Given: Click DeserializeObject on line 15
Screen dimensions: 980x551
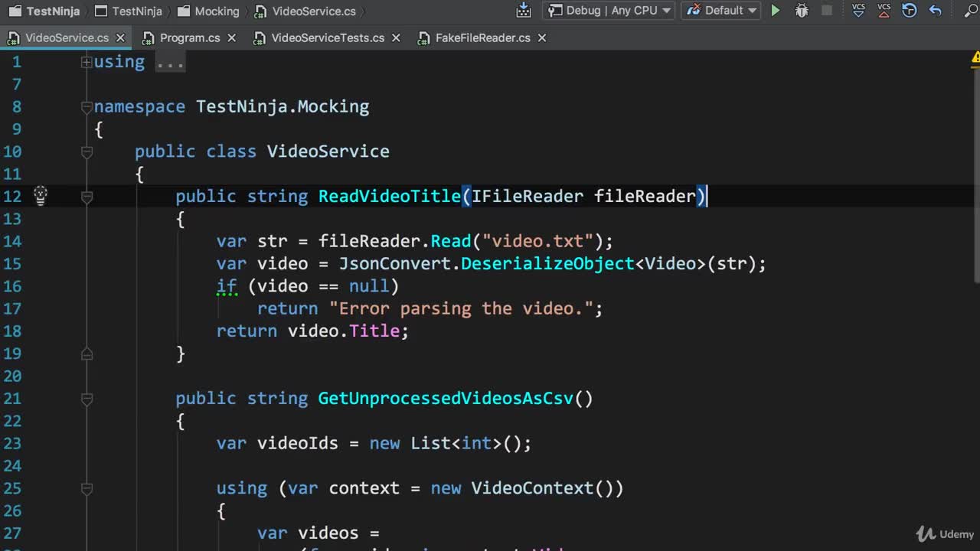Looking at the screenshot, I should 548,263.
